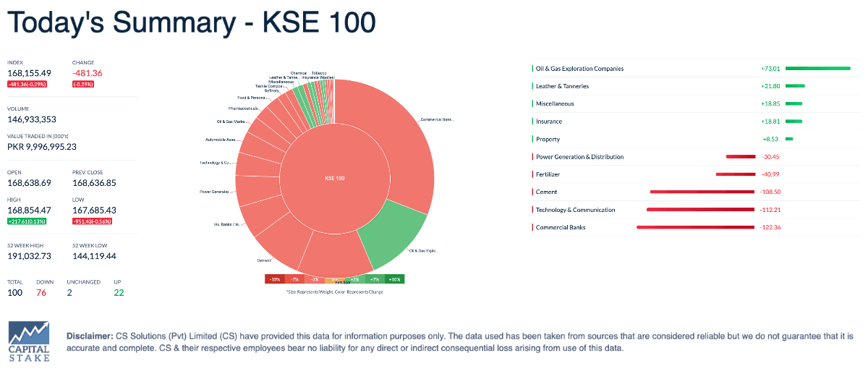Click the unchanged count 2

69,292
